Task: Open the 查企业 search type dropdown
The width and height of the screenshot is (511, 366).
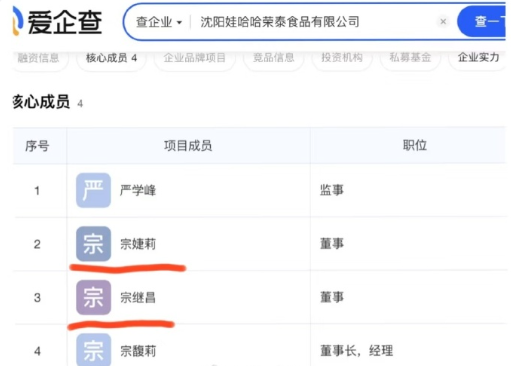Action: click(159, 22)
